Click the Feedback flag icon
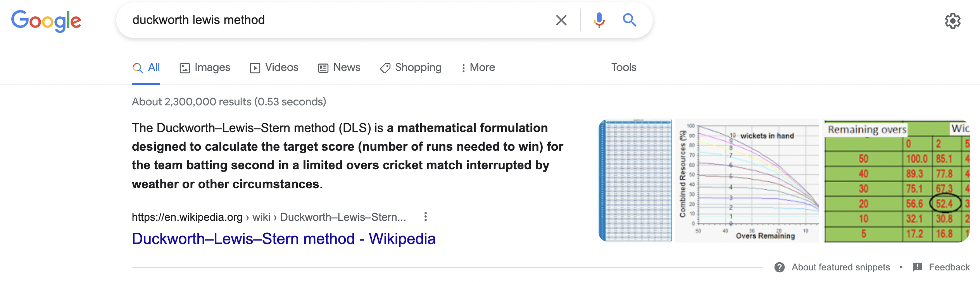 [917, 267]
